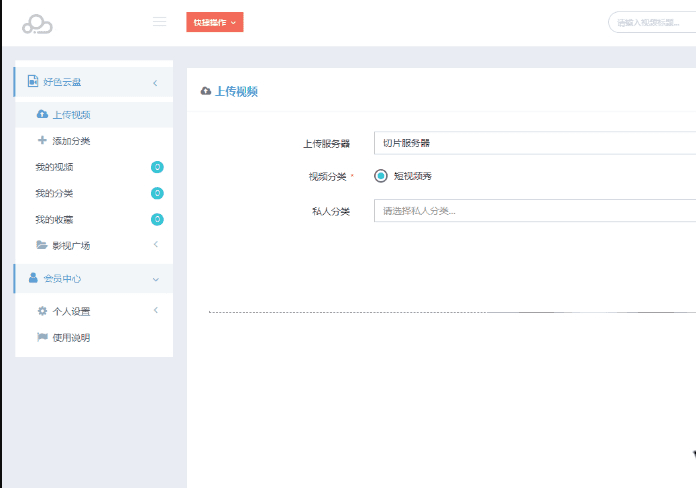Select the 短视频秀 radio button

point(381,176)
